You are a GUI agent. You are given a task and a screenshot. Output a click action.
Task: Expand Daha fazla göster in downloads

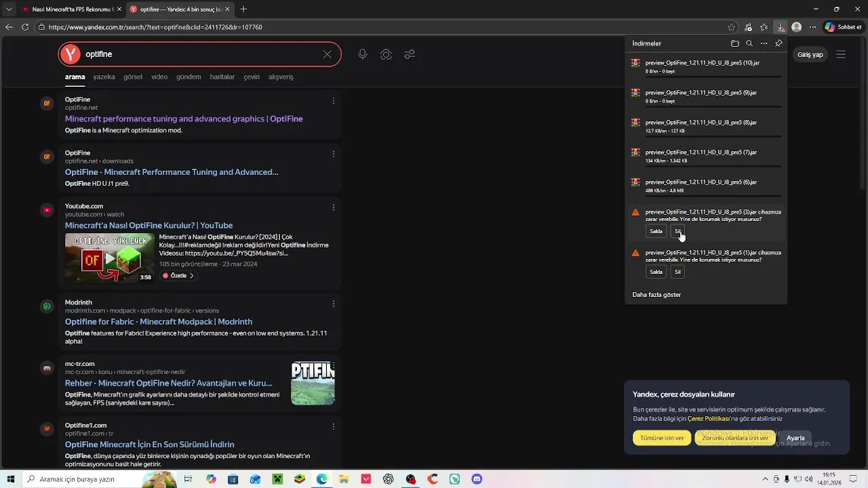click(x=656, y=295)
